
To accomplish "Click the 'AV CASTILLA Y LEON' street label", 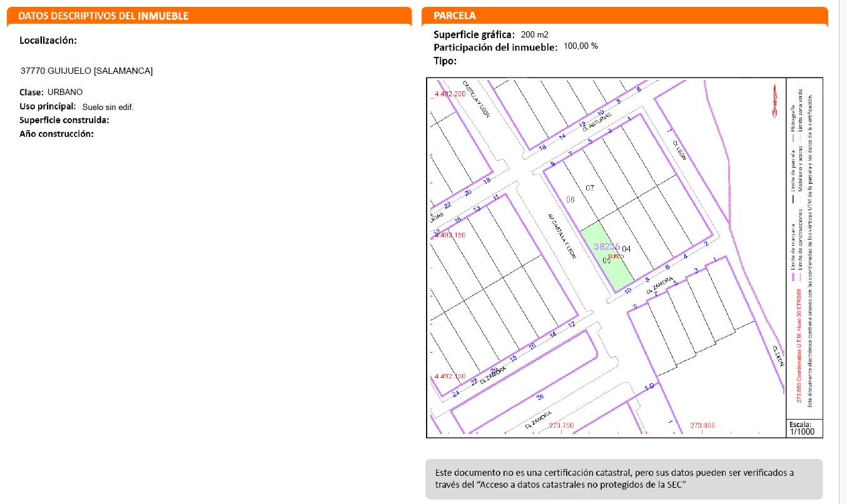I will [560, 234].
